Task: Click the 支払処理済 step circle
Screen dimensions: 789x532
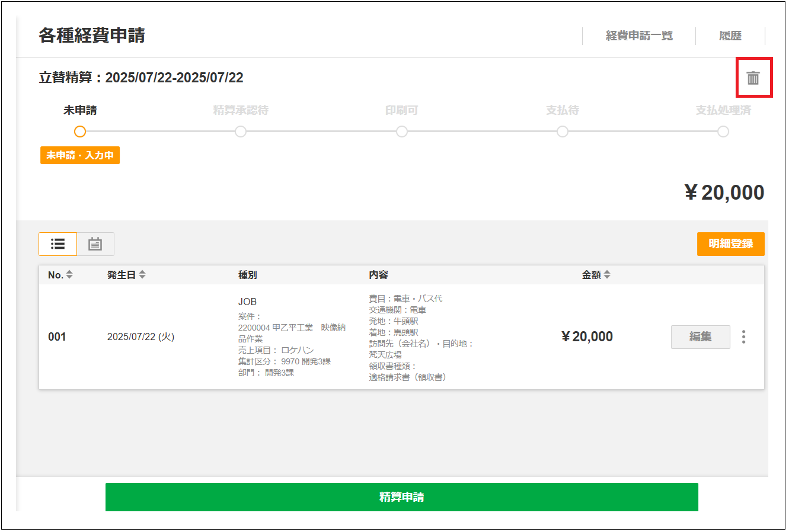Action: click(x=723, y=132)
